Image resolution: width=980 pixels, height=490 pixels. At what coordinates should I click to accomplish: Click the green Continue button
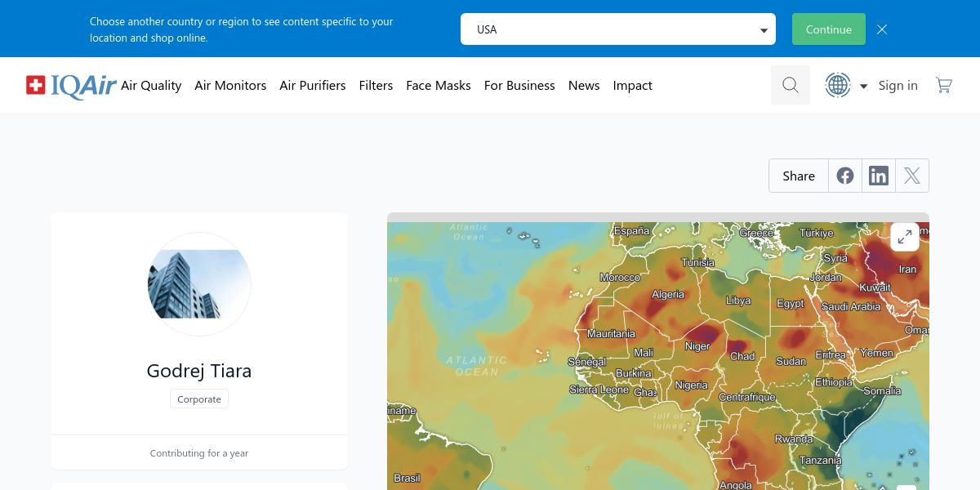click(x=828, y=29)
